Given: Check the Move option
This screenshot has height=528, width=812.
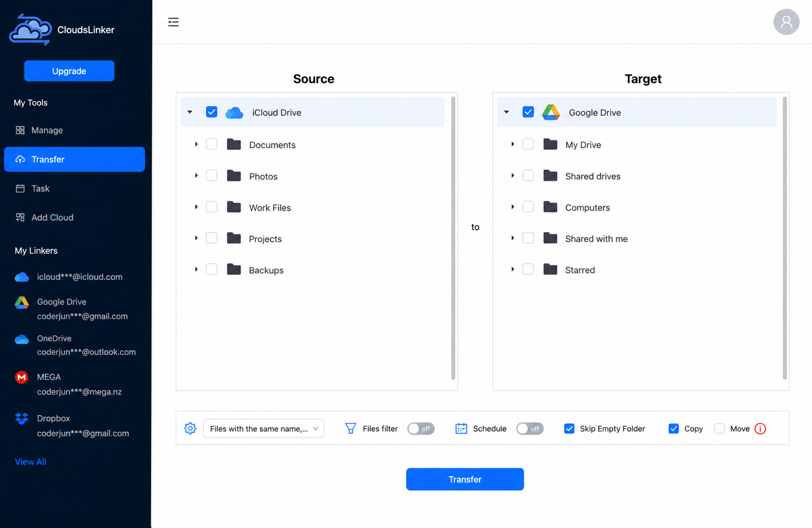Looking at the screenshot, I should [720, 428].
